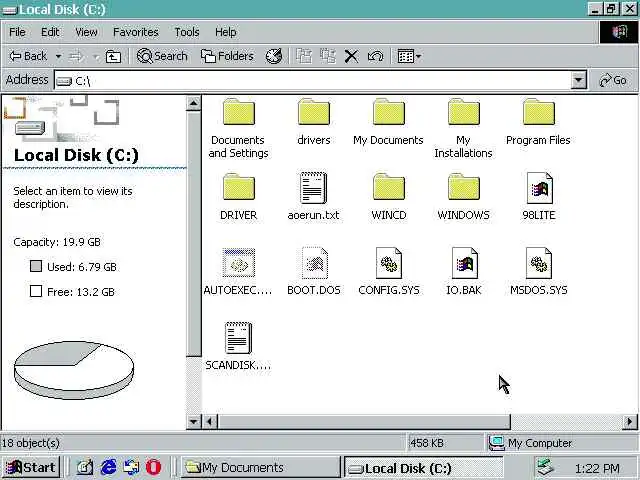
Task: Click the 458 KB status bar text
Action: [x=427, y=443]
